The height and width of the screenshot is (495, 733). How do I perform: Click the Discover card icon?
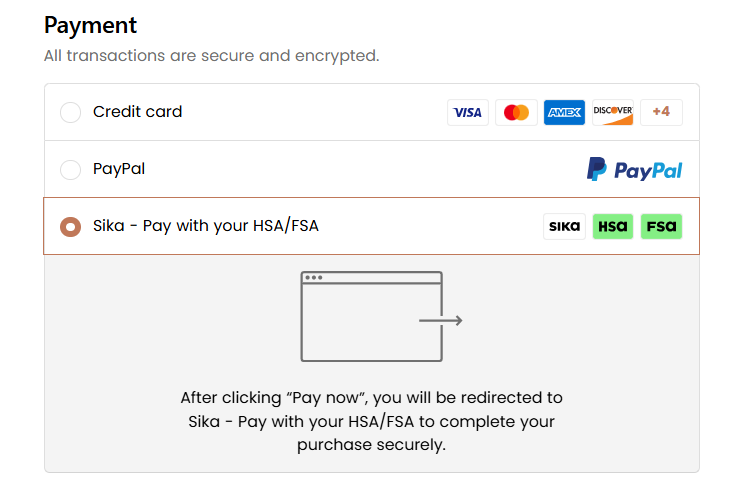613,112
